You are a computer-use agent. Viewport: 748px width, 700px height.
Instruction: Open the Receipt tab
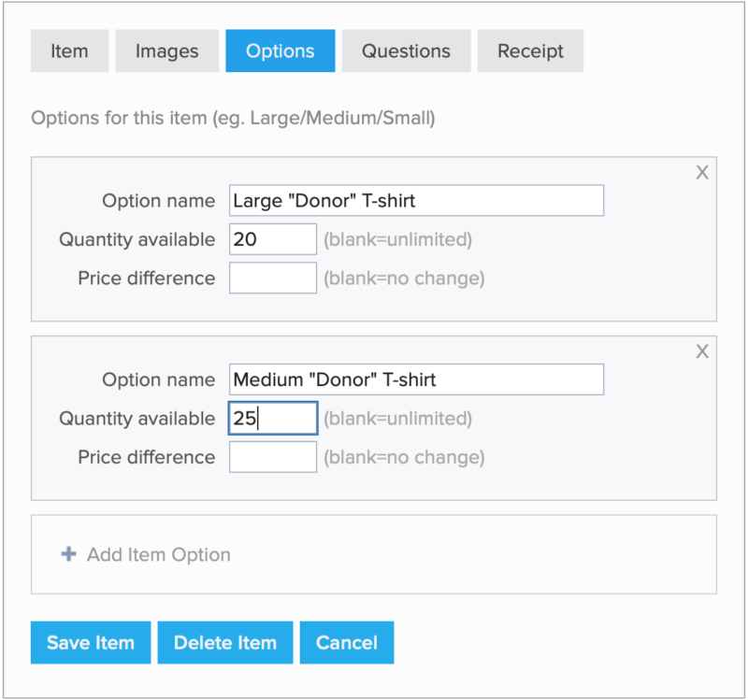tap(530, 51)
